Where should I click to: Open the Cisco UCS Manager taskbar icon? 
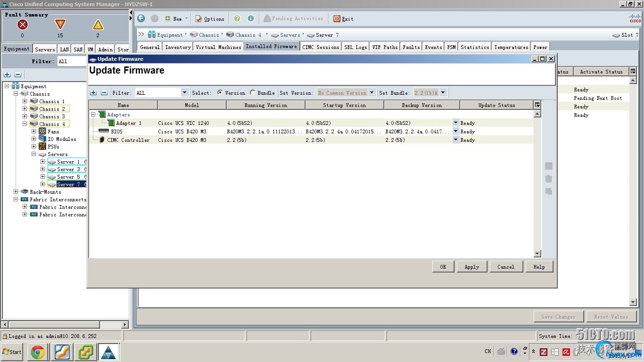pyautogui.click(x=109, y=352)
